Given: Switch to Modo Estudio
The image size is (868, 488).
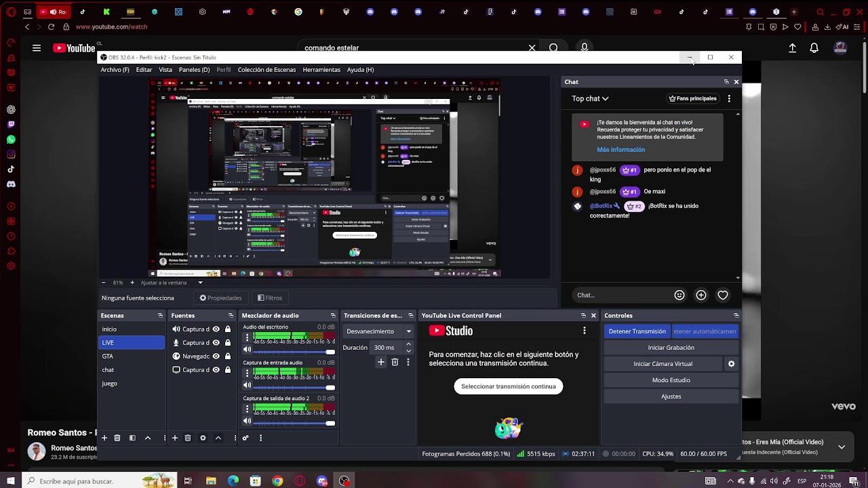Looking at the screenshot, I should point(671,380).
